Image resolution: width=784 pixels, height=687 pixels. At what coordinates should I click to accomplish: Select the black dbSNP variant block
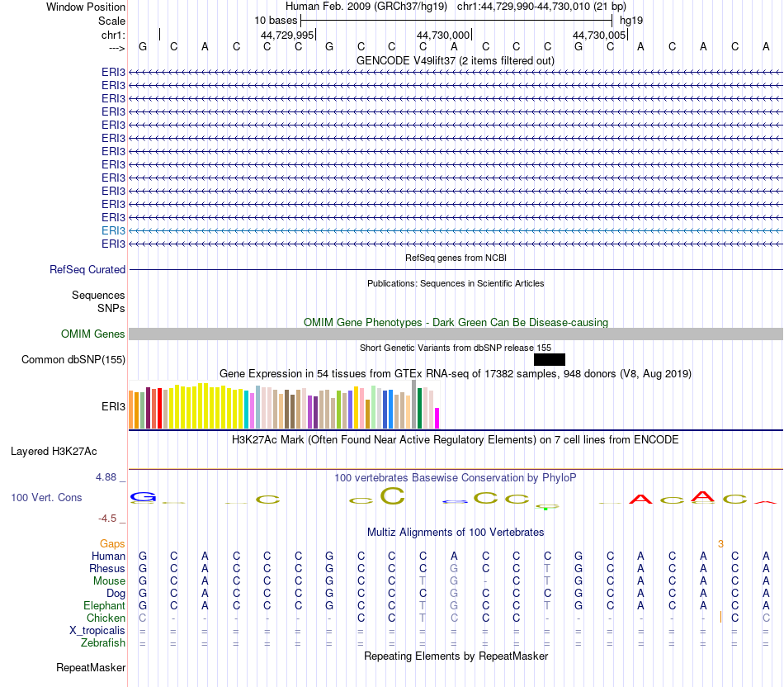550,360
